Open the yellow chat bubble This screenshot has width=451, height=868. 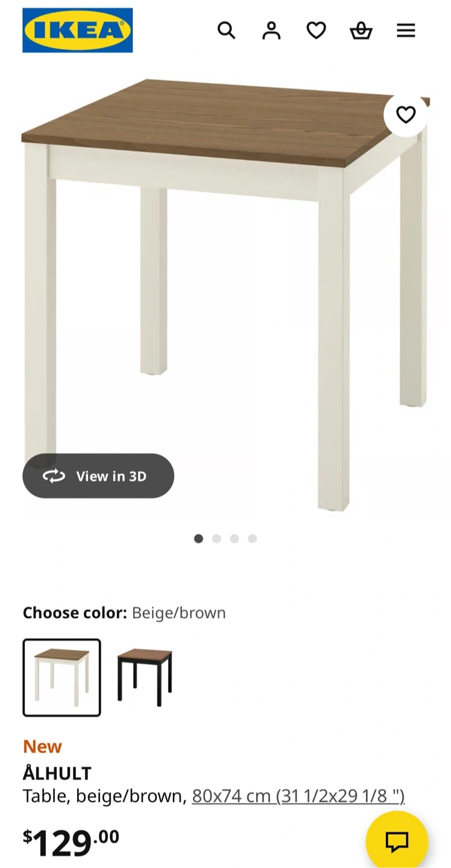397,841
